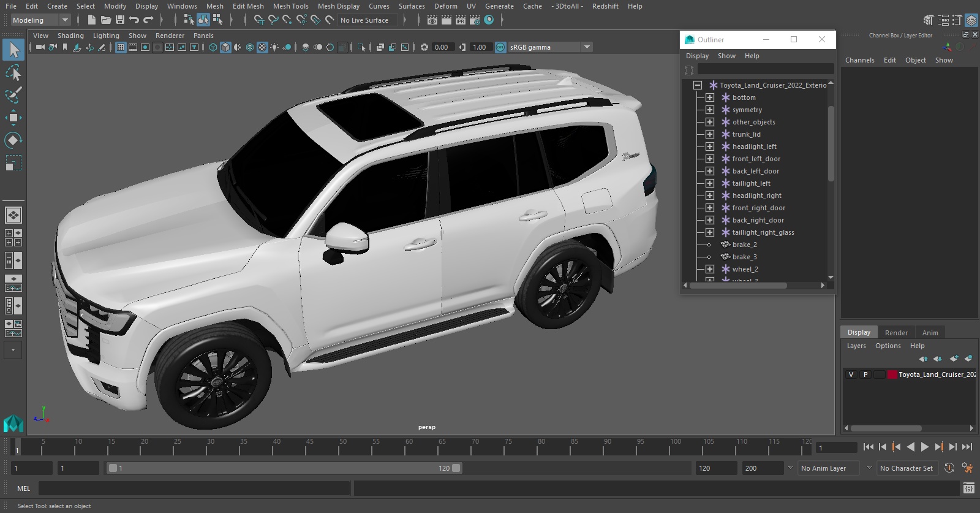Start IPR render with the IPR icon
This screenshot has height=513, width=980.
[461, 20]
